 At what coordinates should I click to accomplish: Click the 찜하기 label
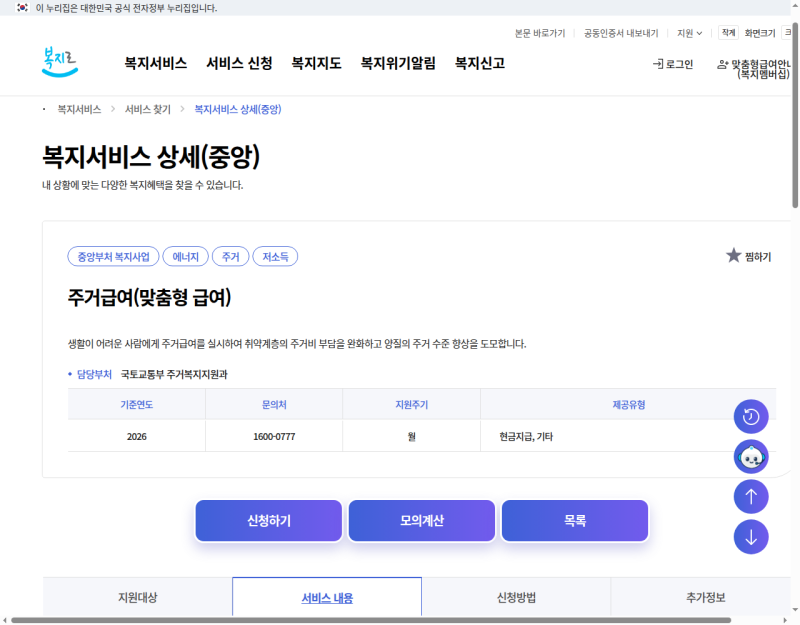coord(758,257)
